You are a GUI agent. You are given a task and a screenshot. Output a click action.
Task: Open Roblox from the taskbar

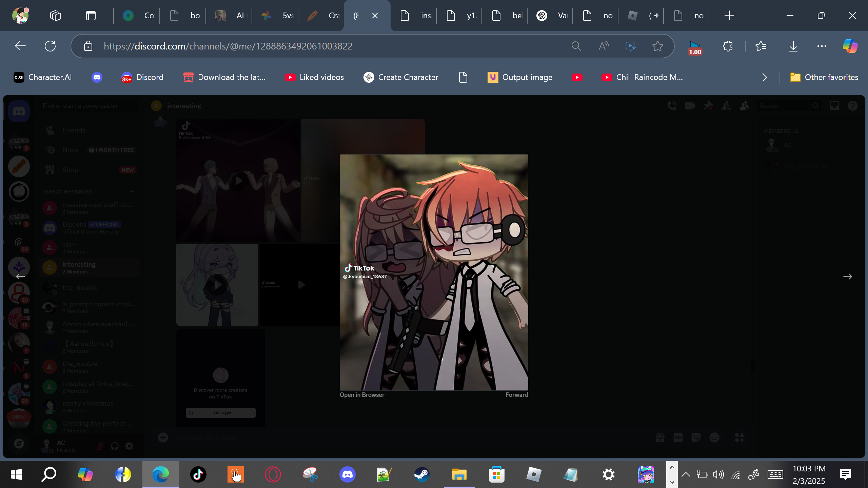534,474
